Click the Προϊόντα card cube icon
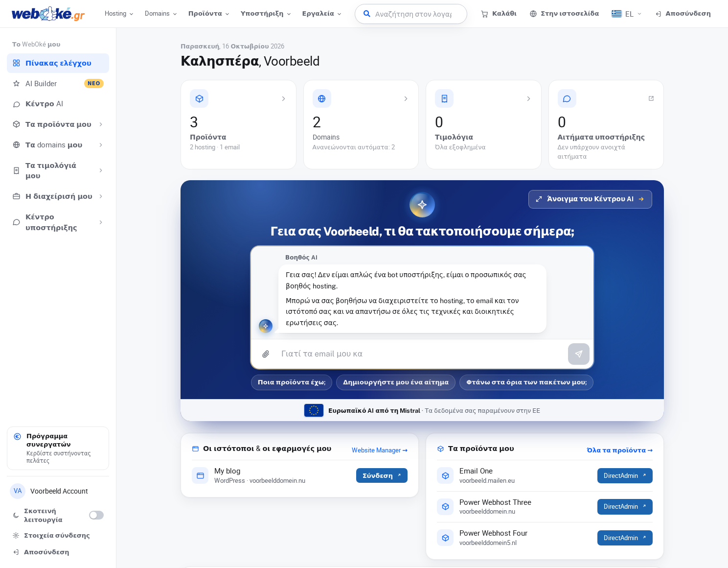This screenshot has height=568, width=728. [x=199, y=98]
